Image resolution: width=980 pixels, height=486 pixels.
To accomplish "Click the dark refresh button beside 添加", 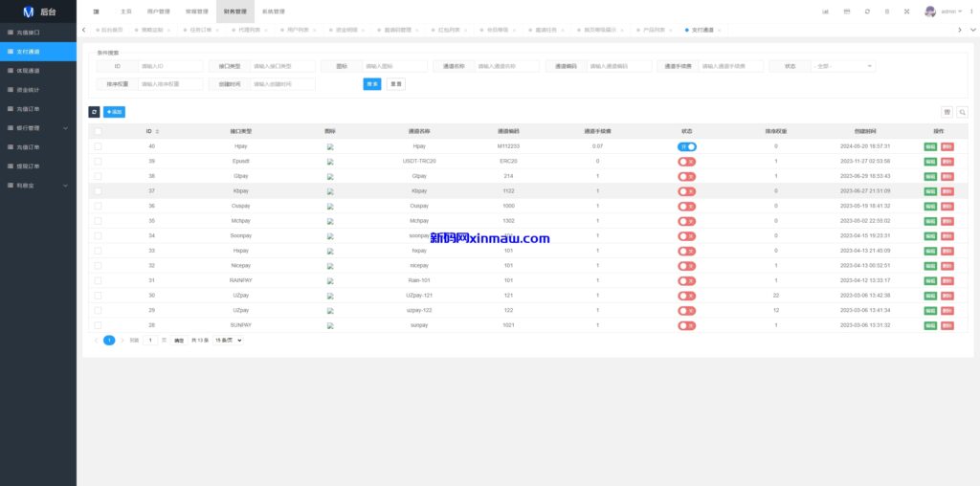I will [94, 112].
